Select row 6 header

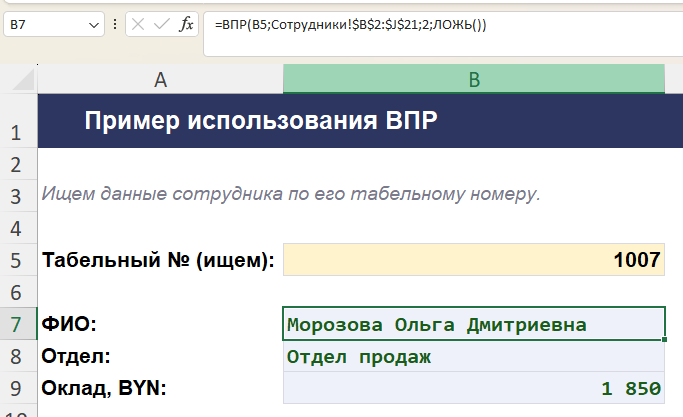coord(18,292)
